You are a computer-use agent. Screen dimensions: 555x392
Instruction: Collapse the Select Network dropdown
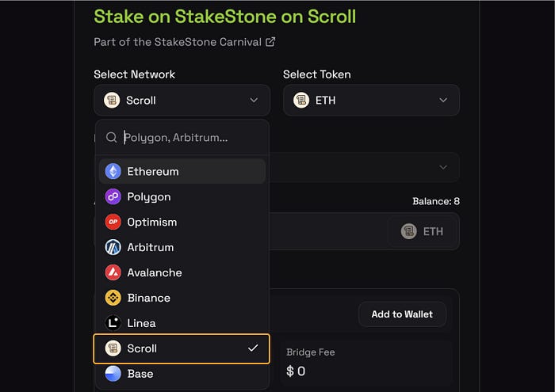pyautogui.click(x=254, y=101)
